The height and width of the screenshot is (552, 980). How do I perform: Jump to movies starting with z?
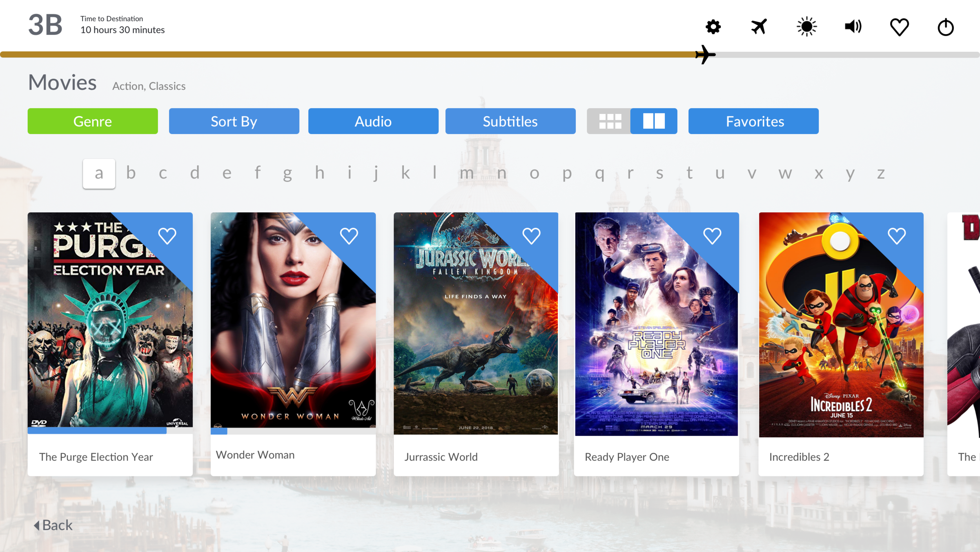881,173
